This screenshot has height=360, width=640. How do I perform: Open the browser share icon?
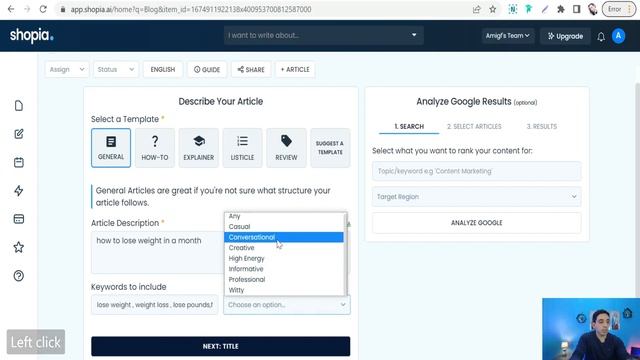click(x=476, y=9)
